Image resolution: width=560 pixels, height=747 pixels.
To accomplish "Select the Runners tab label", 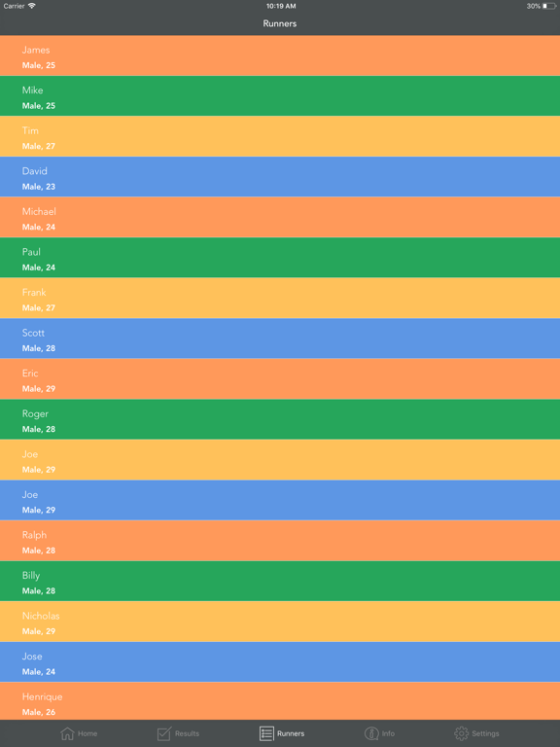I will click(291, 733).
